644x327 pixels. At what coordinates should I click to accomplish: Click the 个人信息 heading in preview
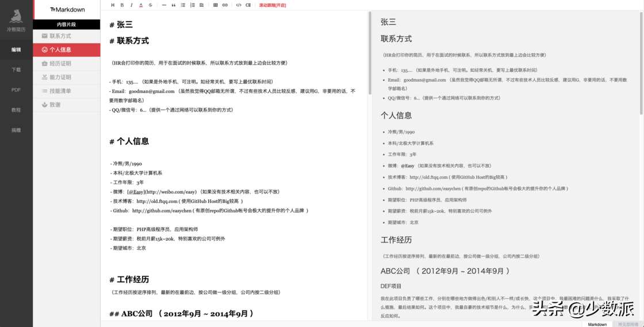[x=396, y=116]
